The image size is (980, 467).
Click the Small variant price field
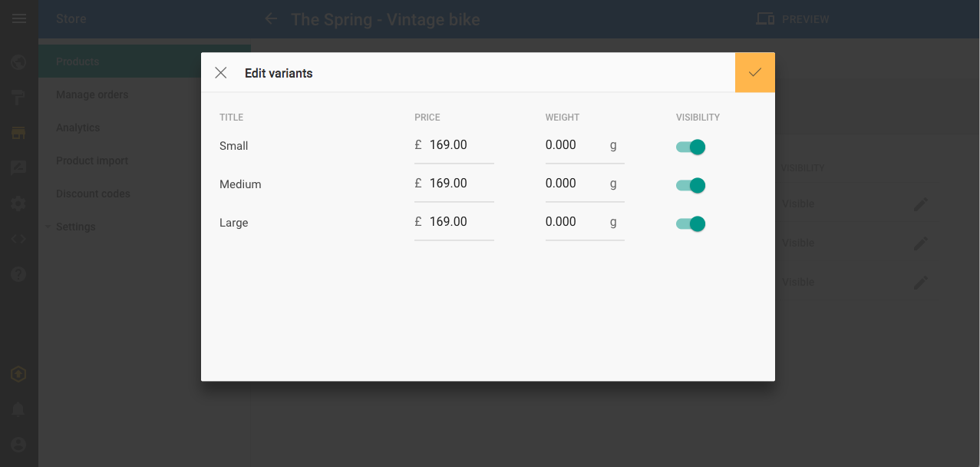(x=454, y=145)
